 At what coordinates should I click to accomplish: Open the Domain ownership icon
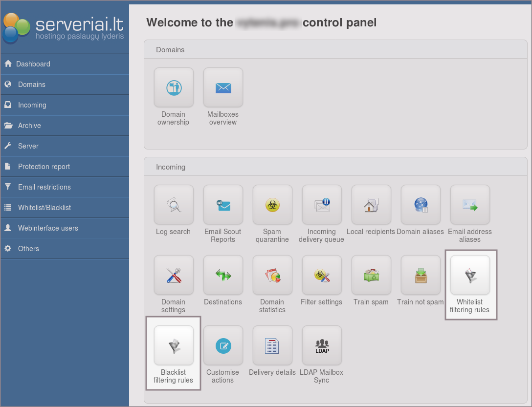174,87
